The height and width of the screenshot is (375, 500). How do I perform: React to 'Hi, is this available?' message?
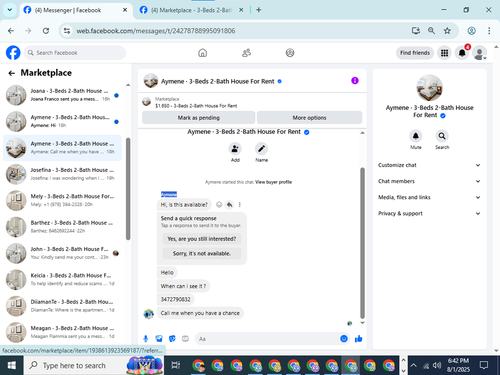tap(219, 205)
